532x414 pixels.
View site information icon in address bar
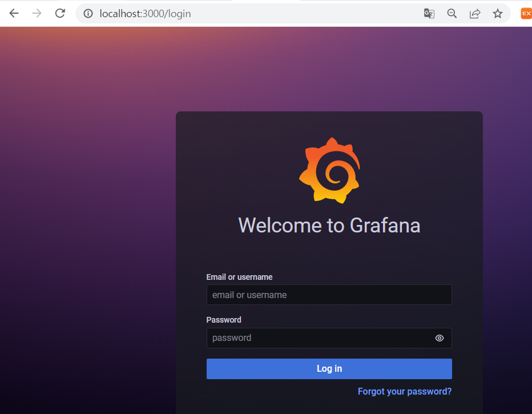88,14
